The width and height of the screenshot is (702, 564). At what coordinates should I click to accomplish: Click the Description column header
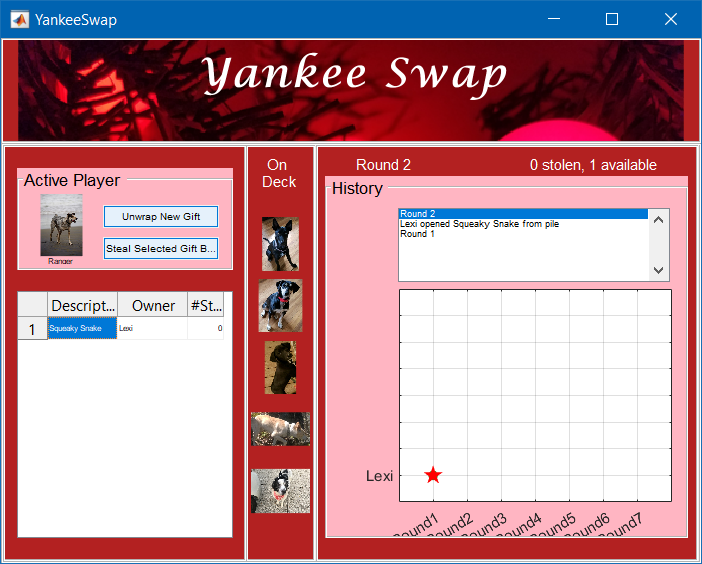click(x=82, y=305)
